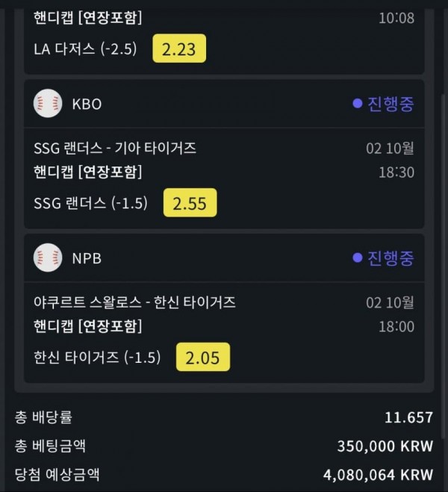Select the 2.05 odds for 한신 타이거즈
448x492 pixels.
(203, 358)
